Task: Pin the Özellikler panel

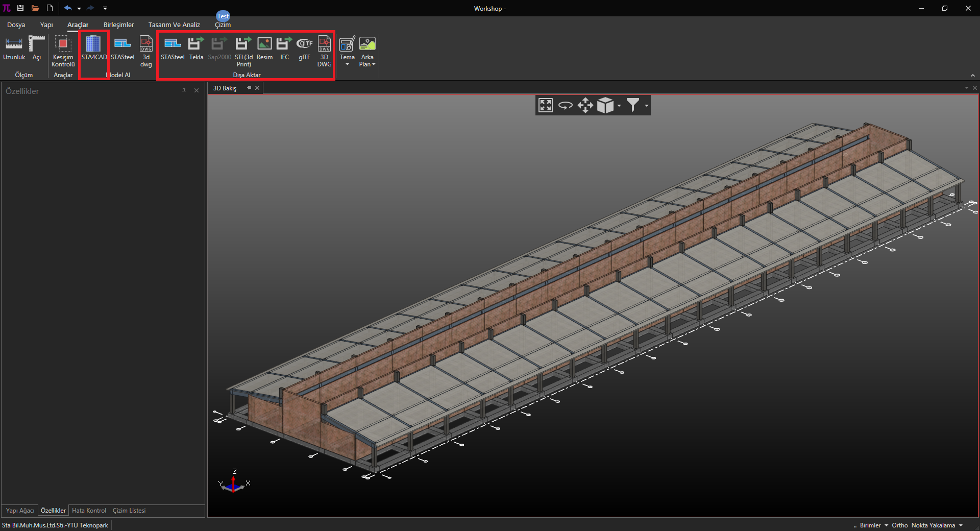Action: coord(184,90)
